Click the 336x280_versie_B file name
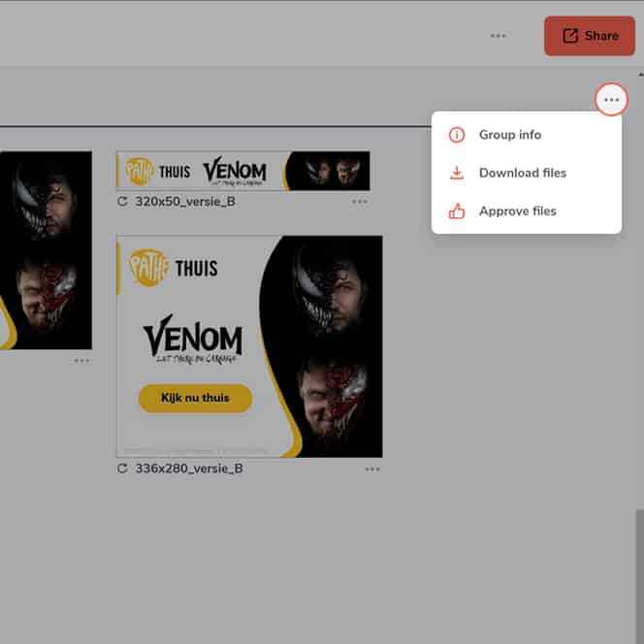This screenshot has width=644, height=644. pos(189,468)
